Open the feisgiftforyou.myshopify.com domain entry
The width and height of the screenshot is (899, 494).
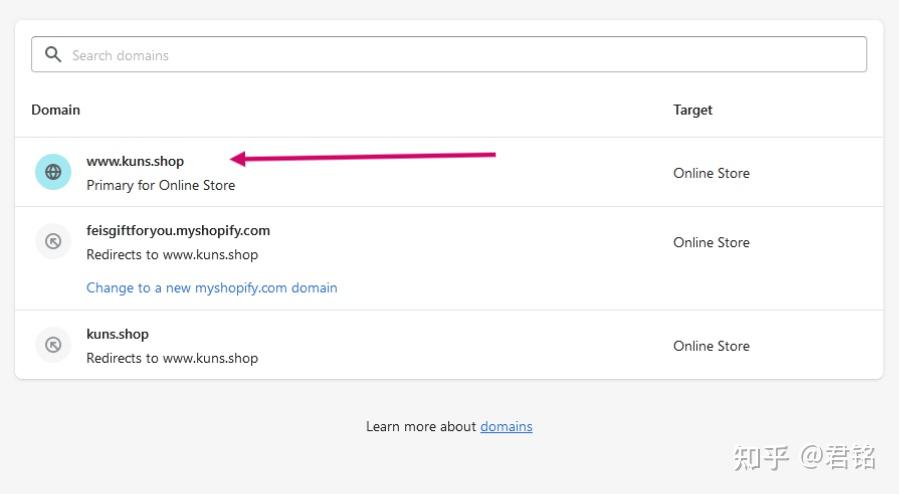(178, 230)
